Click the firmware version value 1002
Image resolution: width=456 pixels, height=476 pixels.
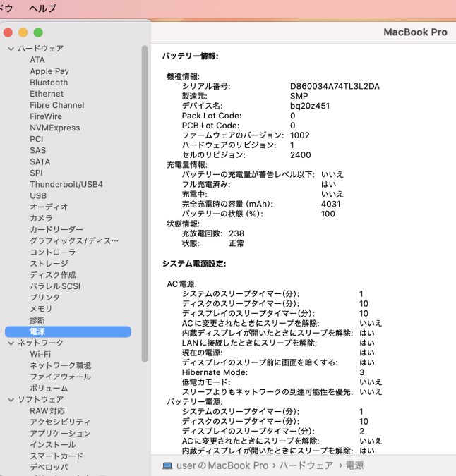tap(300, 135)
